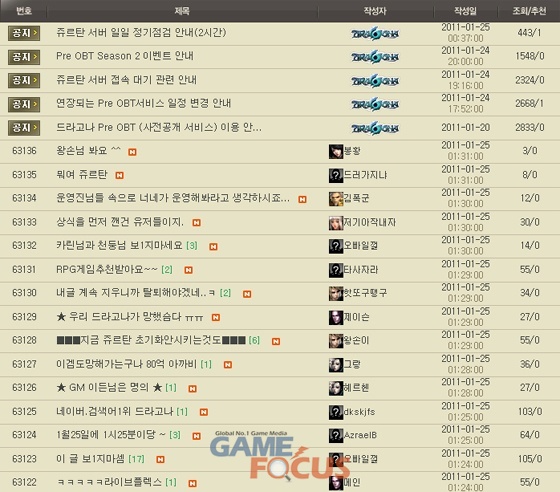Click avatar of user 저기아작내자
Screen dimensions: 560x492
(336, 223)
